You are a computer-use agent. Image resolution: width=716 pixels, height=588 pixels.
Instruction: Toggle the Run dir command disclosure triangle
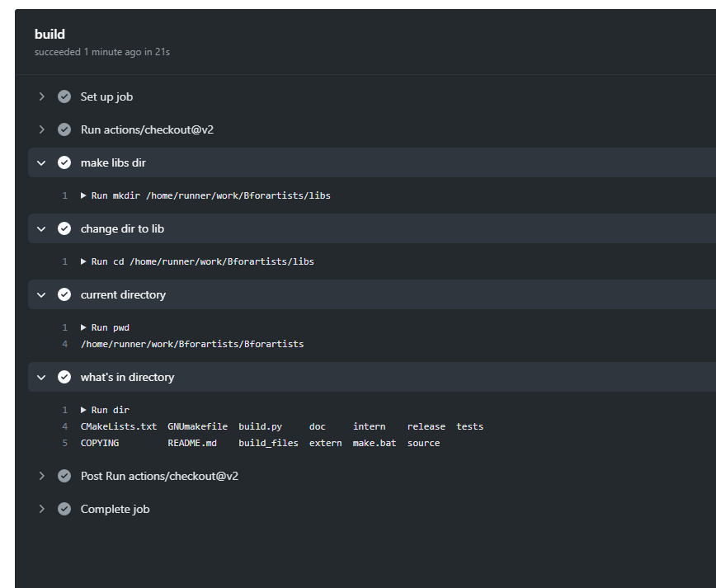tap(84, 410)
